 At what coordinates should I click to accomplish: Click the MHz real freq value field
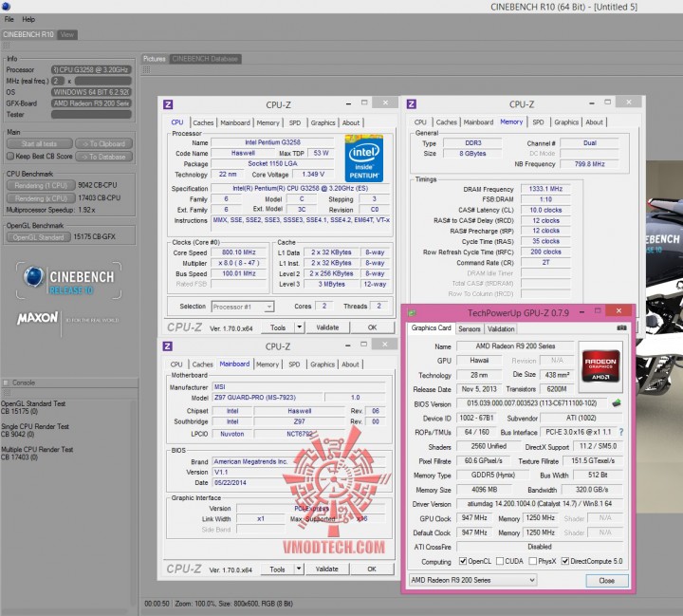(102, 81)
